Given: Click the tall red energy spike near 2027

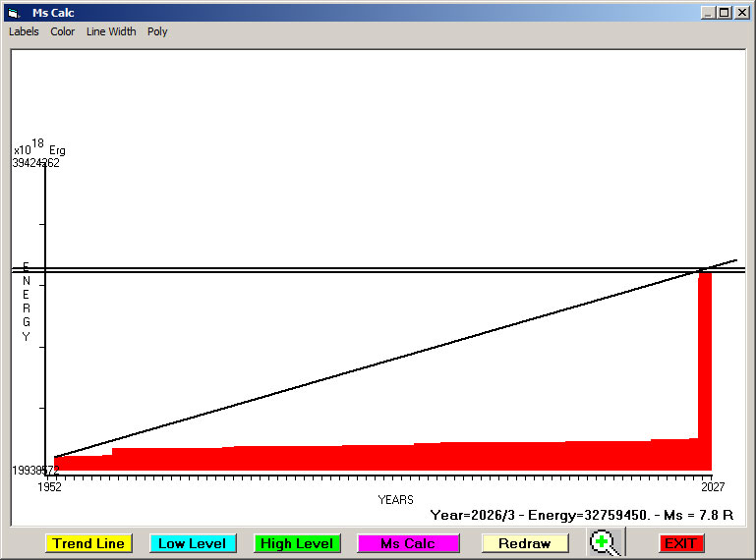Looking at the screenshot, I should [704, 364].
